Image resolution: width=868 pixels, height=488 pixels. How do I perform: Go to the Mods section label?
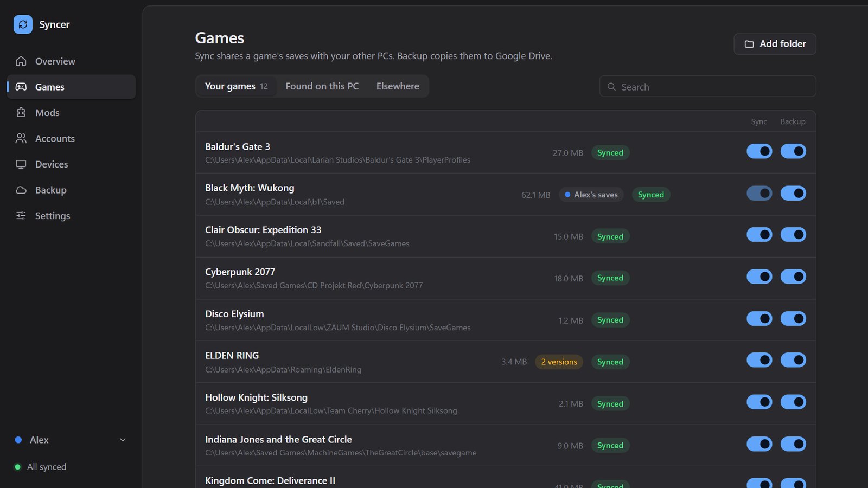[47, 113]
